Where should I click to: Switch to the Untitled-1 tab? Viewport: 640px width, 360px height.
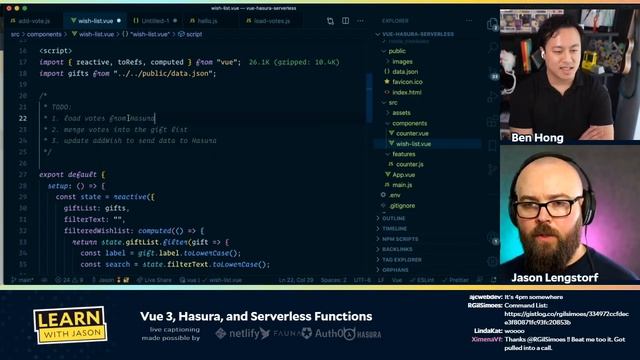click(x=155, y=20)
